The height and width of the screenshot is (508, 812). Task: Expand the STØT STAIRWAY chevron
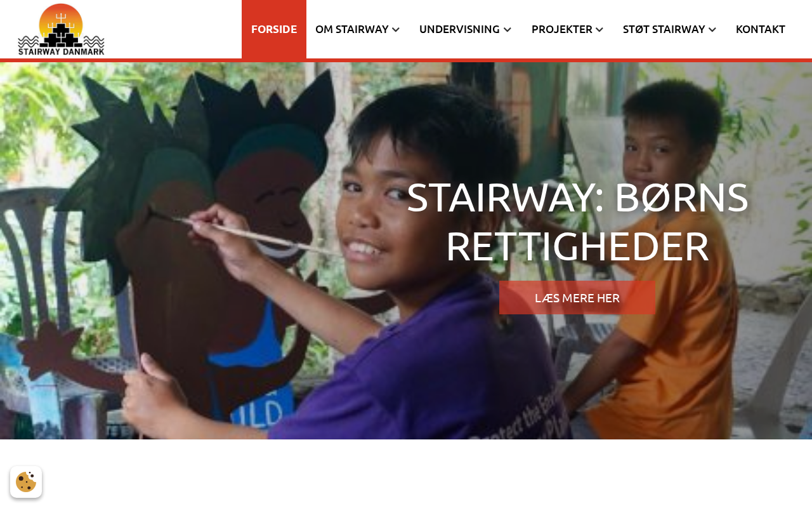click(x=712, y=29)
